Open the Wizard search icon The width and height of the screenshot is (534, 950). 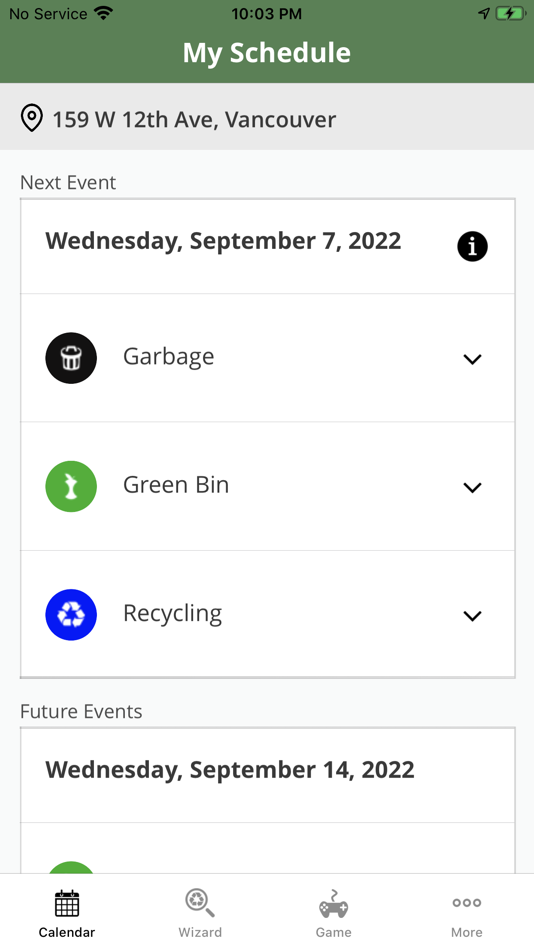200,903
